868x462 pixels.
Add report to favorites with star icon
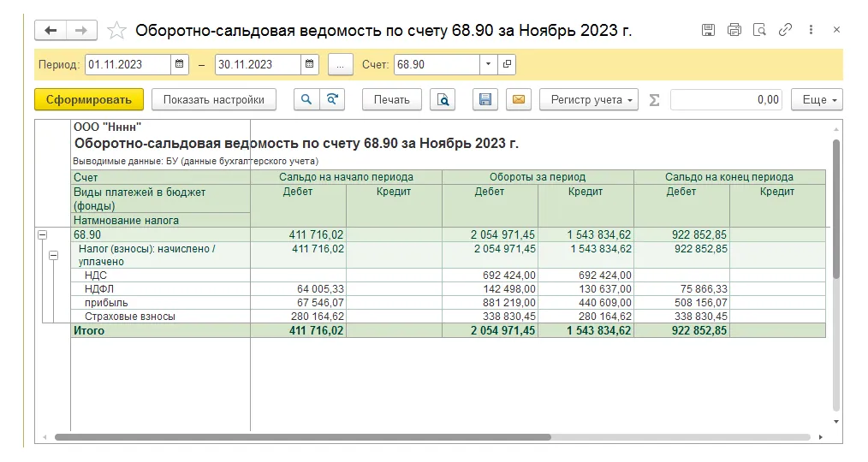click(117, 31)
